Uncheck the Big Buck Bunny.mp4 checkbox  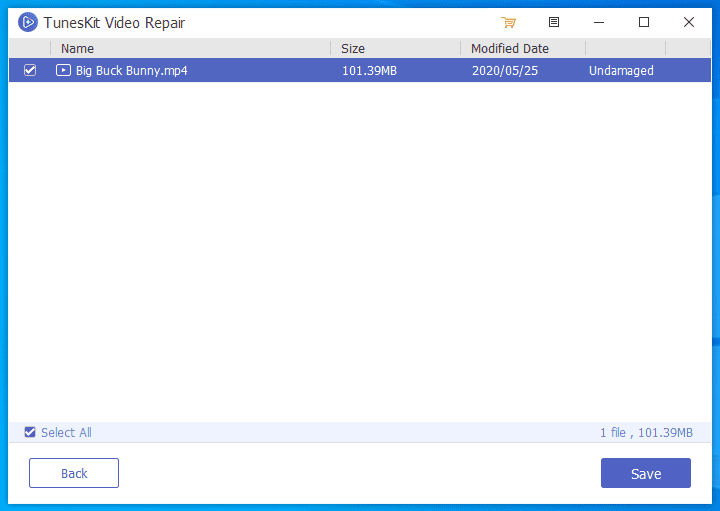[x=30, y=70]
